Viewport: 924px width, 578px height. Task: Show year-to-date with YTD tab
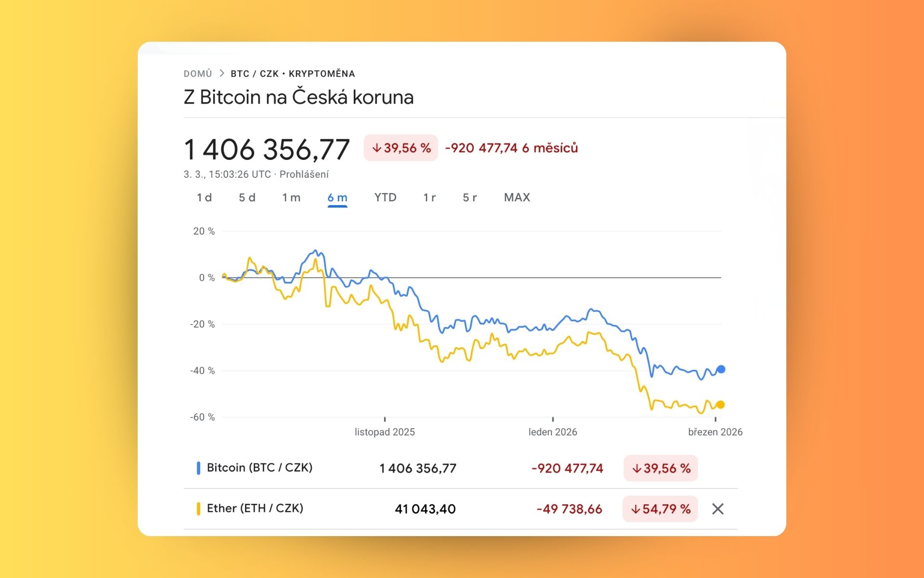pyautogui.click(x=385, y=197)
